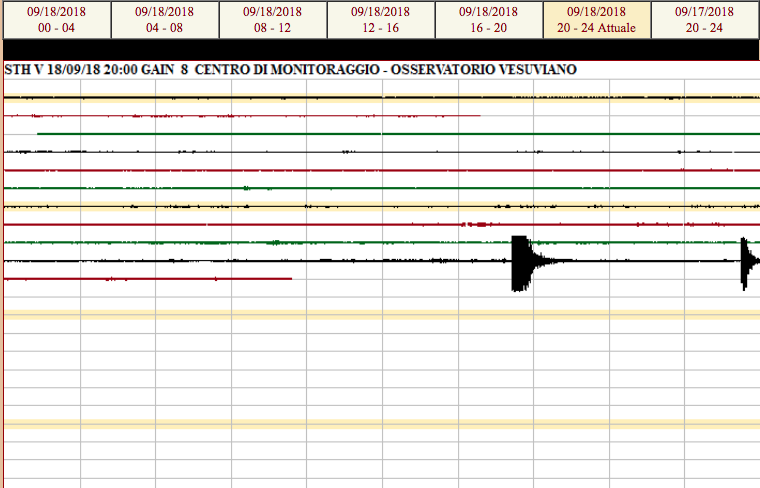Select the 20 - 24 Attuale tab
This screenshot has height=488, width=760.
coord(596,20)
